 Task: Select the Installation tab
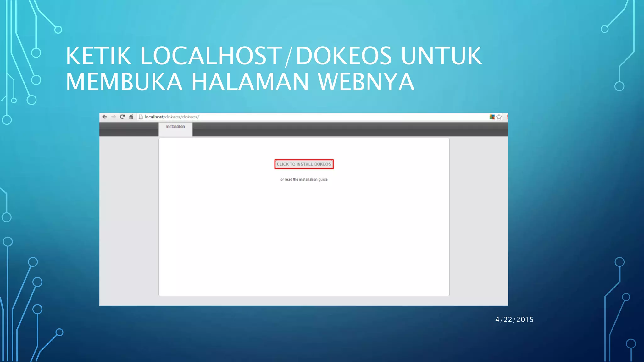click(x=175, y=129)
